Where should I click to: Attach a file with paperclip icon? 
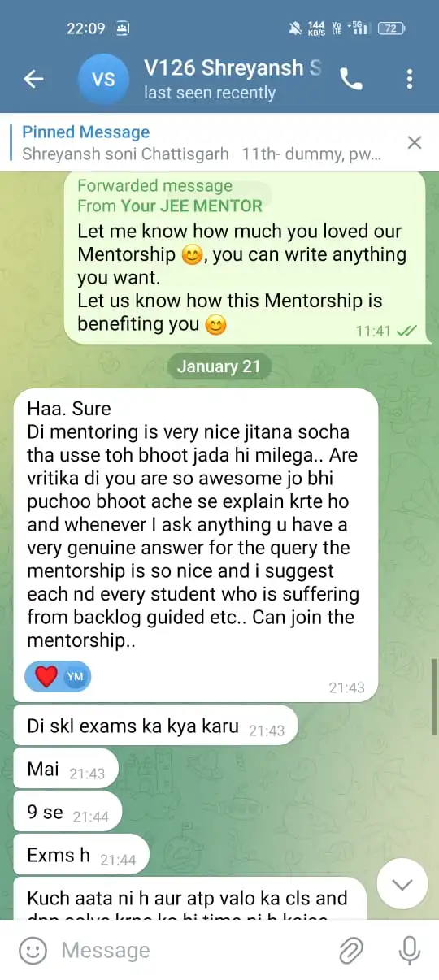[x=351, y=950]
